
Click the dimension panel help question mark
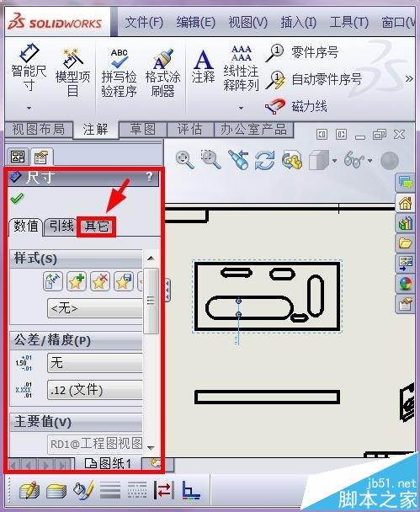click(x=149, y=177)
